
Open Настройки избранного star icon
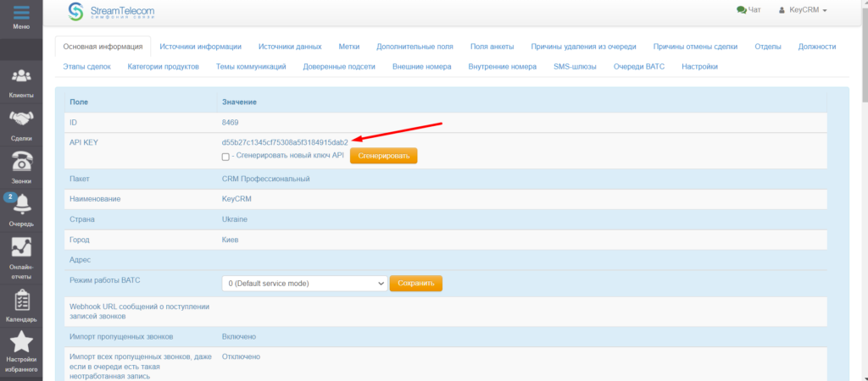click(x=21, y=344)
